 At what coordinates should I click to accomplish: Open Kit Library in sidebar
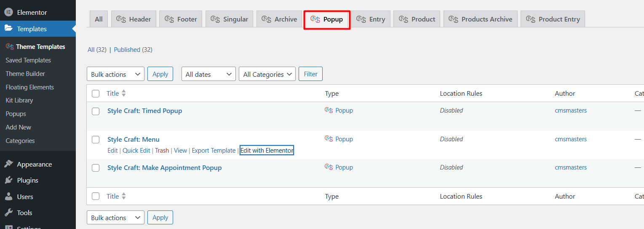(19, 100)
